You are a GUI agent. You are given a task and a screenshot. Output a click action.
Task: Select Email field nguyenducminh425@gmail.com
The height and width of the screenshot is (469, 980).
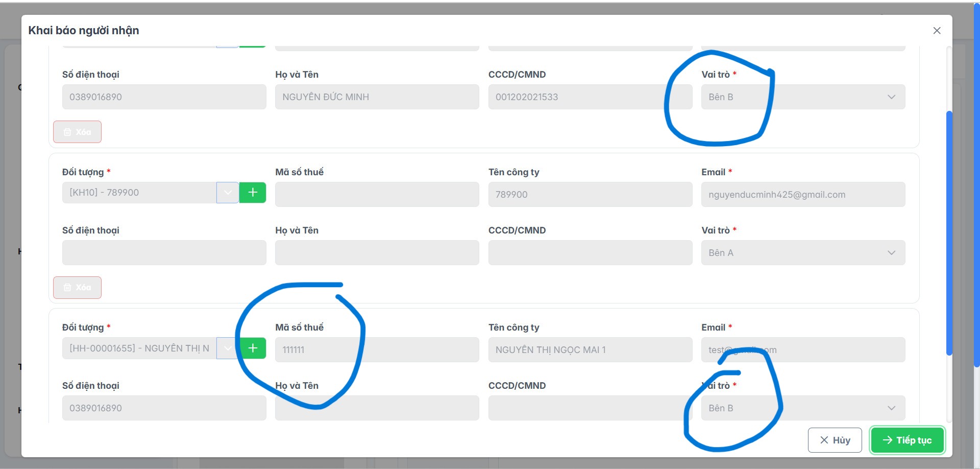[x=803, y=195]
